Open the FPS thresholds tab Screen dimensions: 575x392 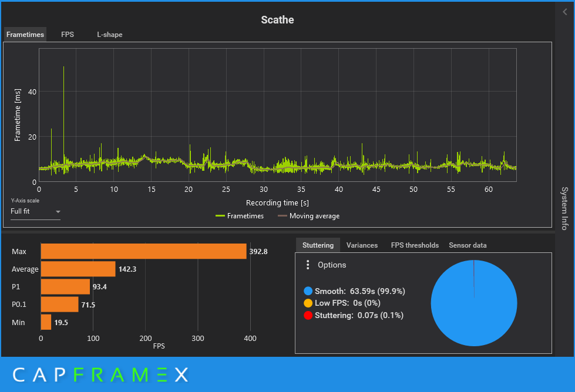[x=415, y=245]
